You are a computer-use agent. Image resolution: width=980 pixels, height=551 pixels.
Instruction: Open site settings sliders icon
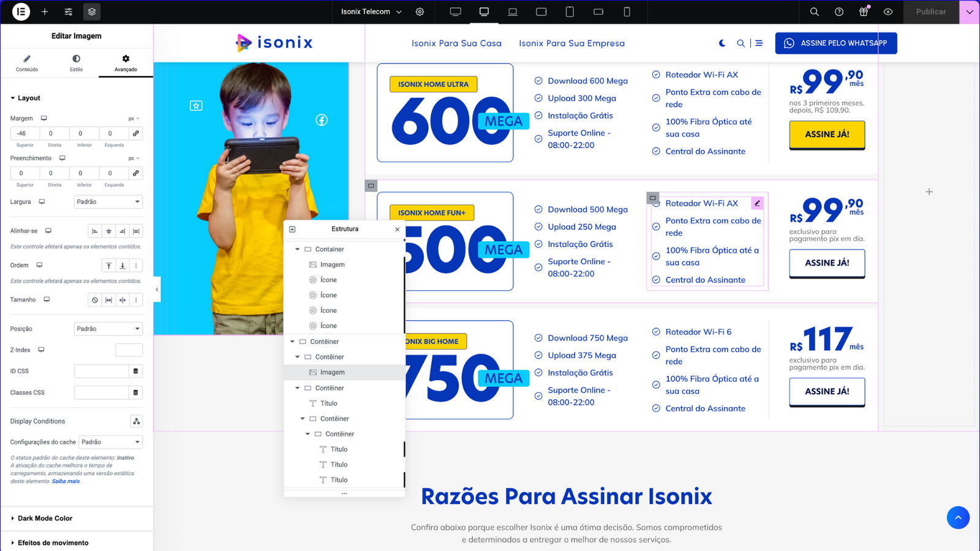pyautogui.click(x=69, y=12)
